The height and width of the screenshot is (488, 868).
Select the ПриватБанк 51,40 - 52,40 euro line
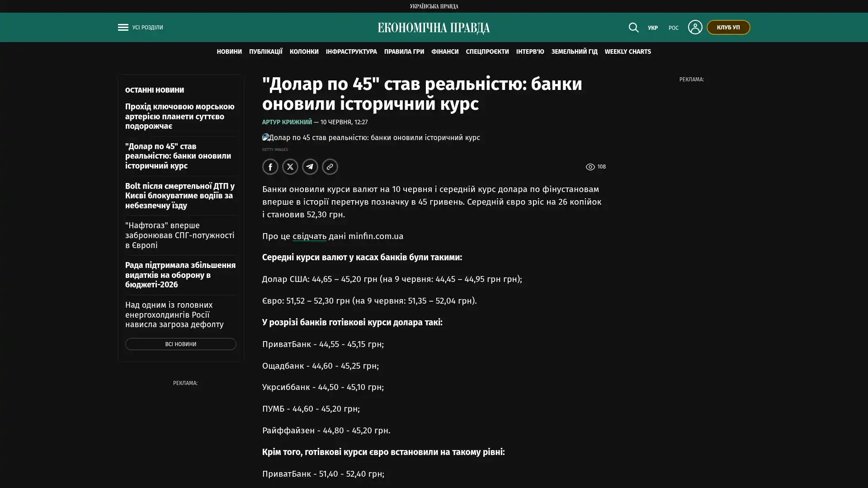(323, 474)
